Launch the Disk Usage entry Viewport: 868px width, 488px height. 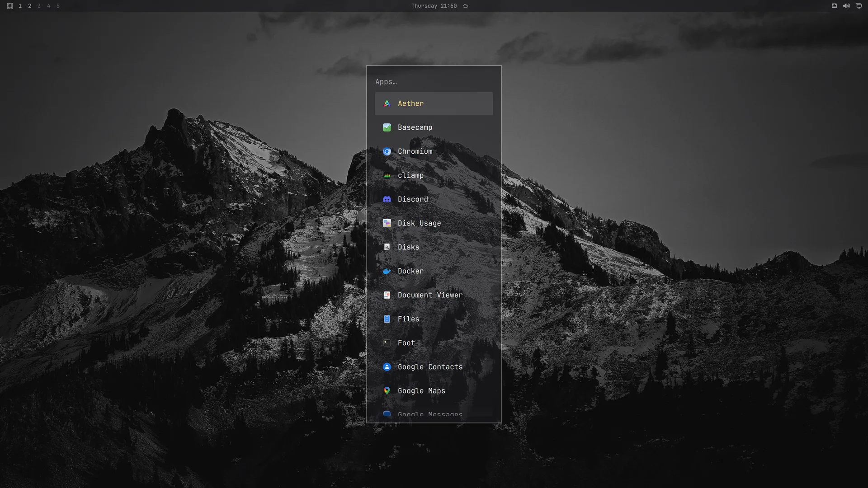click(x=434, y=223)
